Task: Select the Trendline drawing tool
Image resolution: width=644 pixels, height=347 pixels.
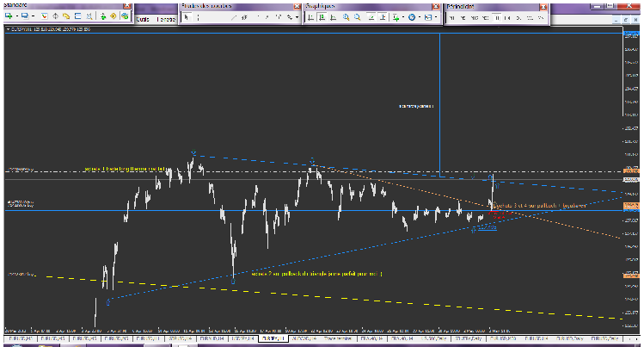Action: pos(234,18)
